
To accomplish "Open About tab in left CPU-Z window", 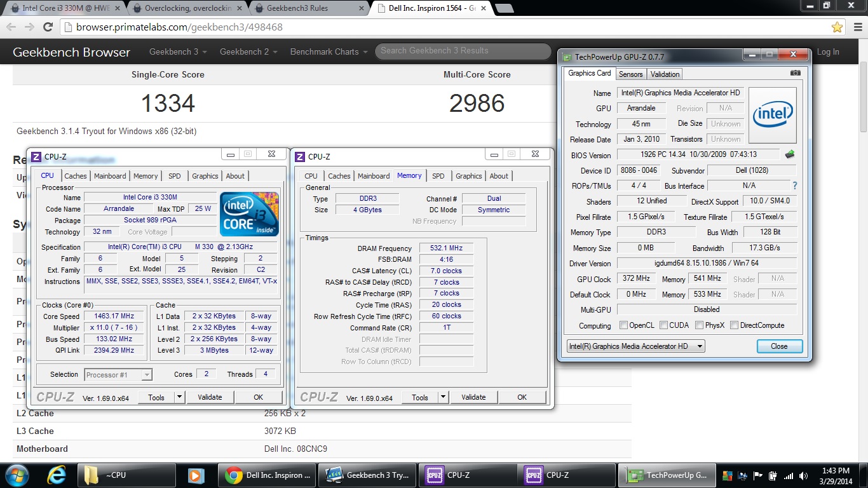I will click(x=235, y=176).
